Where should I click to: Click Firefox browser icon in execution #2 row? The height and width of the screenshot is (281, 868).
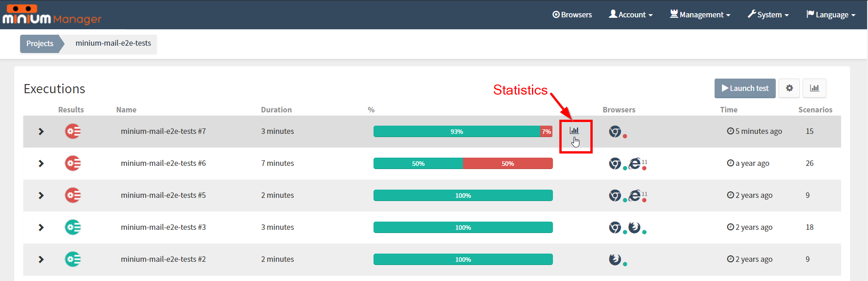[615, 259]
